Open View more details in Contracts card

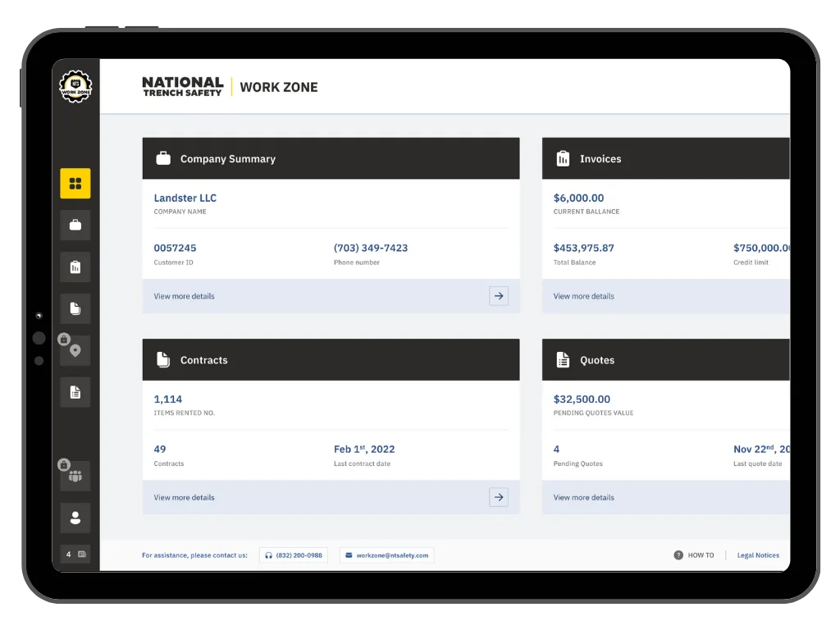[x=185, y=498]
